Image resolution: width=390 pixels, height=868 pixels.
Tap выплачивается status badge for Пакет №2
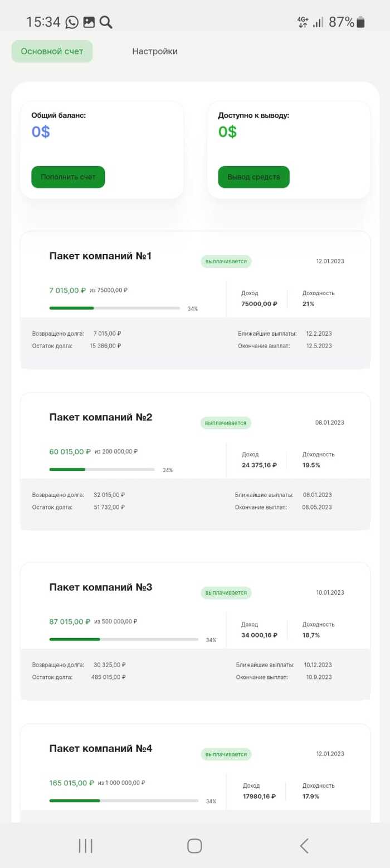coord(226,423)
